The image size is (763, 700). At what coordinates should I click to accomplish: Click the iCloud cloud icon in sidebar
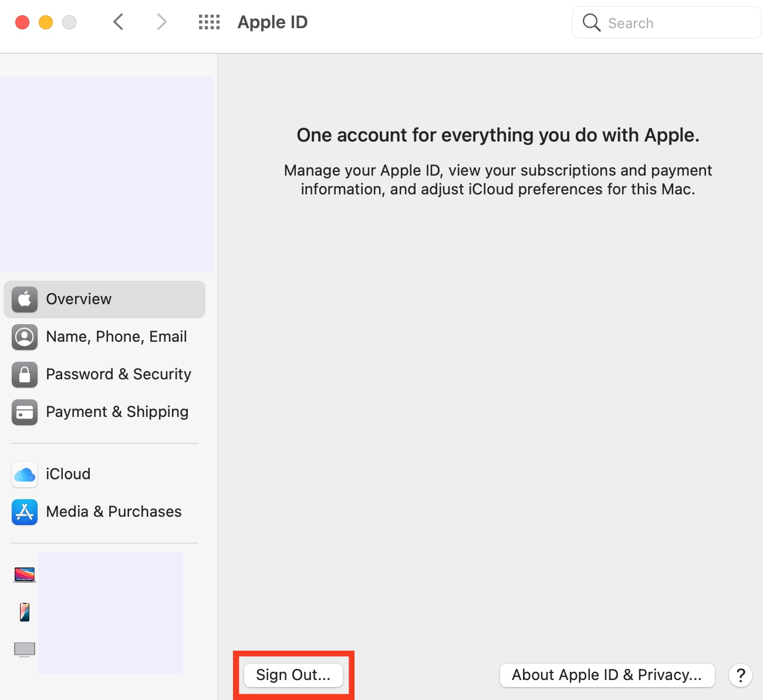click(x=24, y=474)
